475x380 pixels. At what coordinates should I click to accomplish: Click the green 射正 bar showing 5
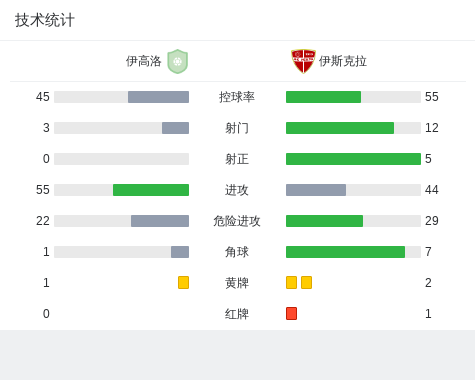(353, 159)
